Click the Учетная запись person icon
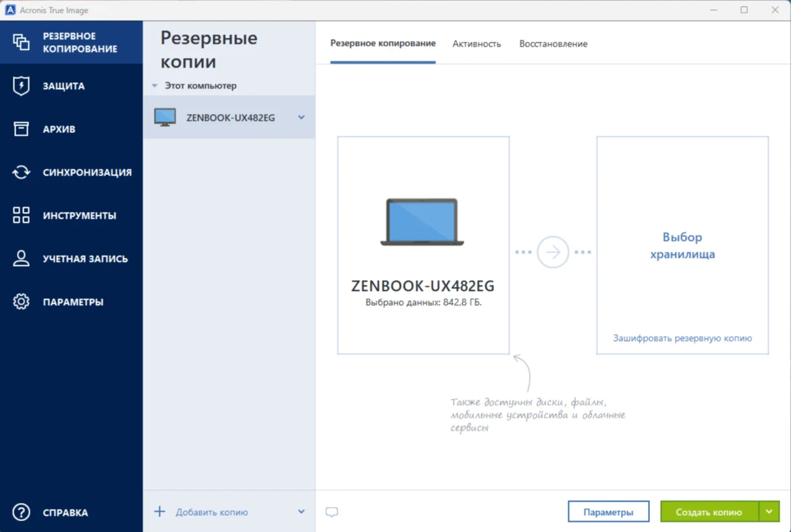 pyautogui.click(x=21, y=259)
